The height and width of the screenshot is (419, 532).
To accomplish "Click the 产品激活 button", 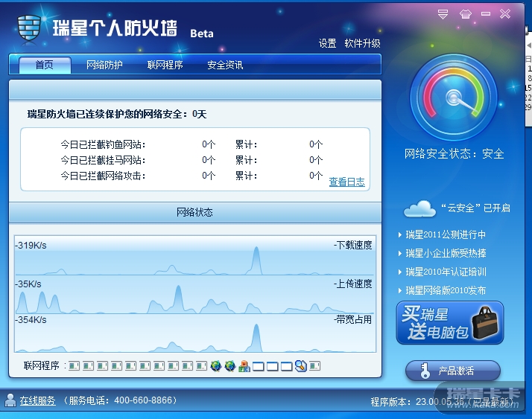I will (453, 371).
